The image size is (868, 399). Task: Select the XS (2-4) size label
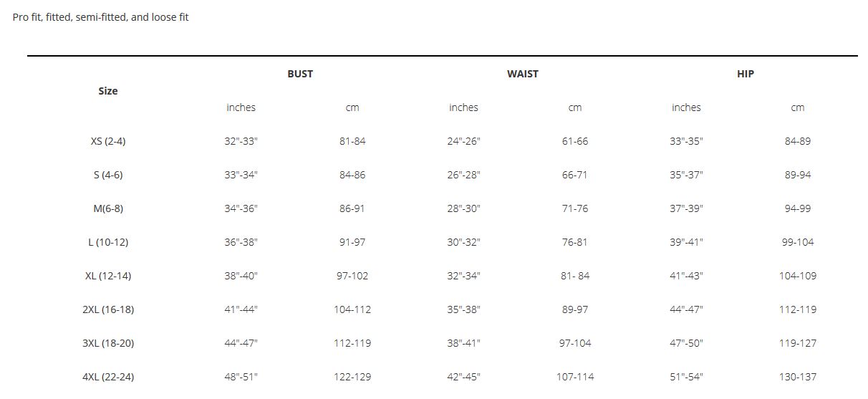click(108, 141)
